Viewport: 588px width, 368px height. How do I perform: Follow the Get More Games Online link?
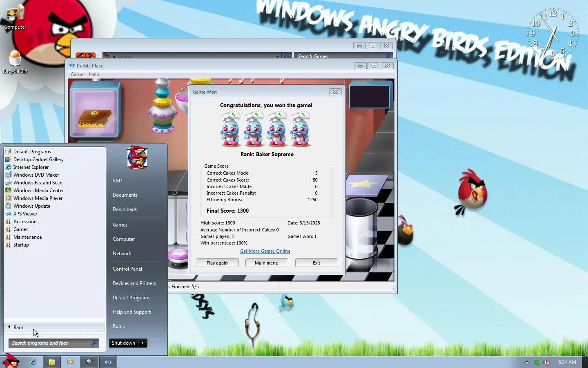[265, 251]
